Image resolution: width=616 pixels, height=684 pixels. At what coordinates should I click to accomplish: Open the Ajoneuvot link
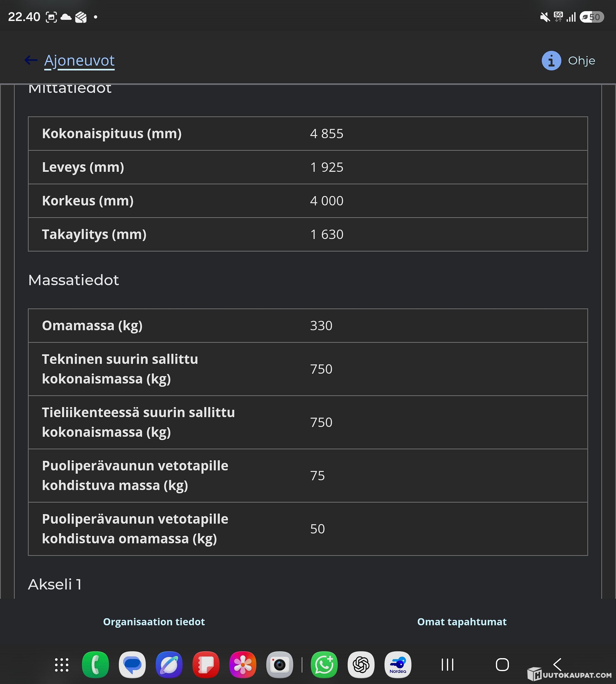pyautogui.click(x=79, y=60)
